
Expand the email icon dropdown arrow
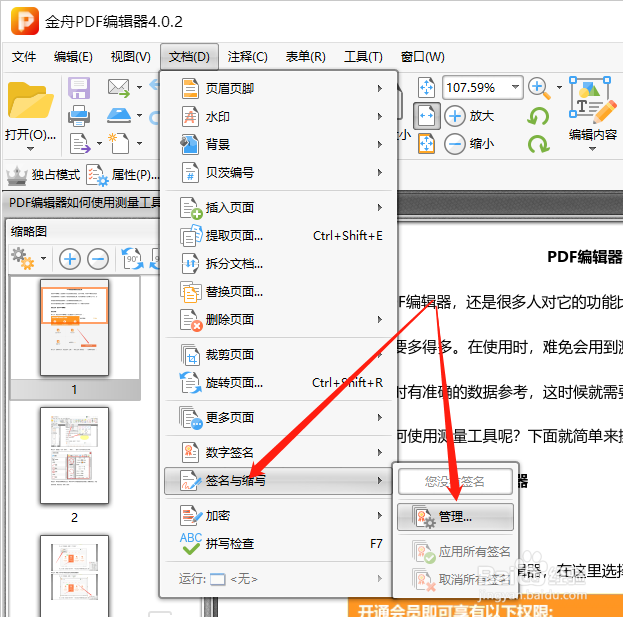pos(139,87)
